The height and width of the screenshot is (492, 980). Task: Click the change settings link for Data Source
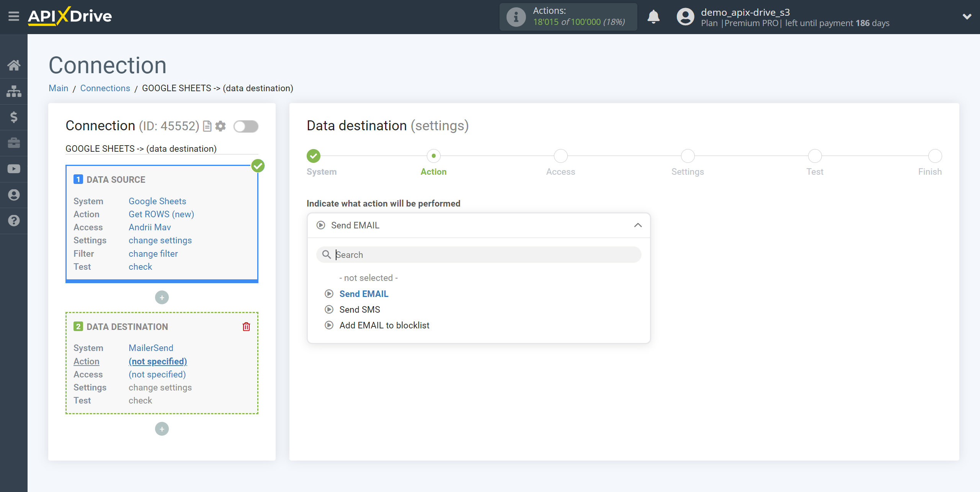pyautogui.click(x=160, y=240)
